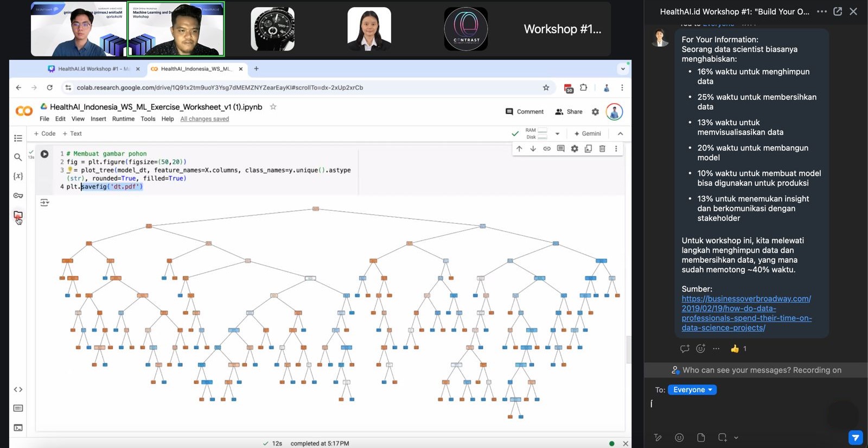The image size is (868, 448).
Task: Open the Variables panel in sidebar
Action: click(18, 176)
